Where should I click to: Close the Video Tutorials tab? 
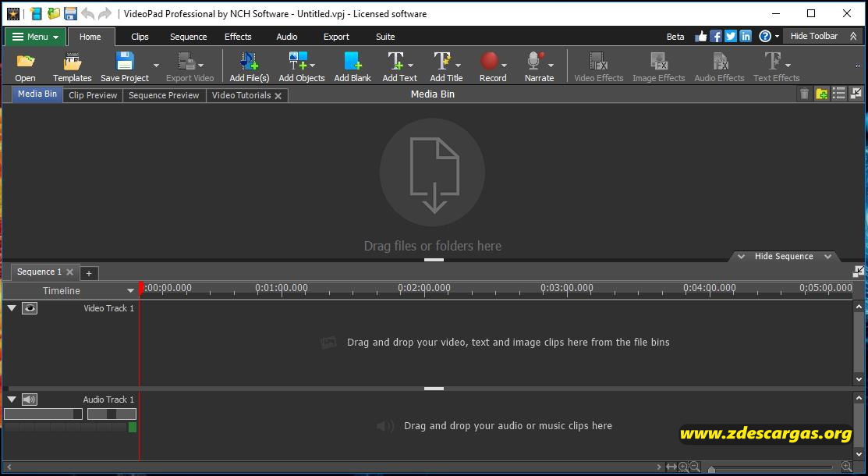(x=278, y=96)
